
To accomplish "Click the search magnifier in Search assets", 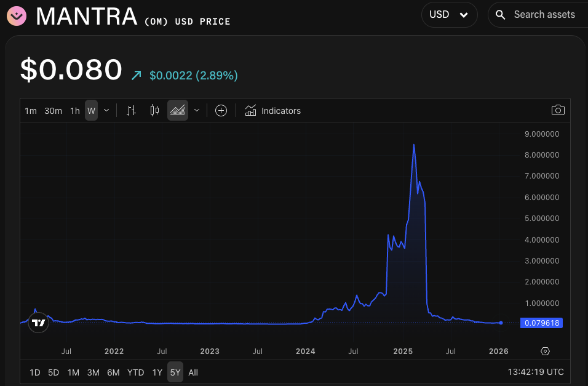I will pyautogui.click(x=499, y=14).
